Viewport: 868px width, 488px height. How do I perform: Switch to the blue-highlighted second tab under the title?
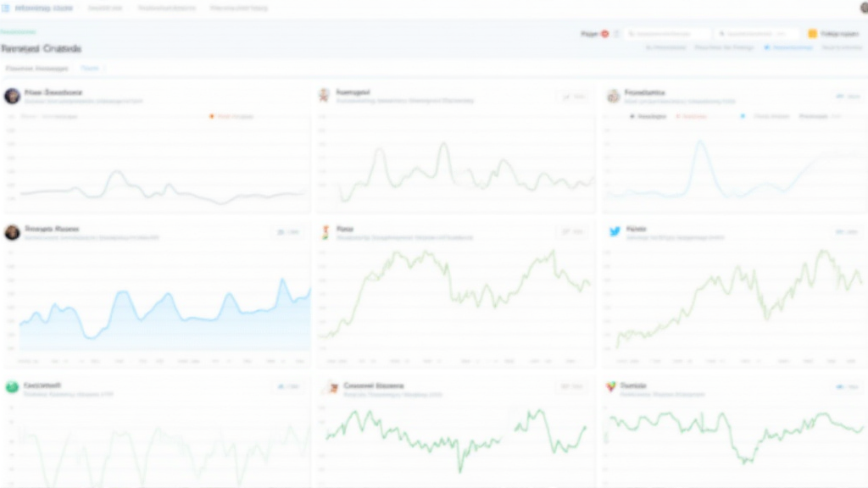[x=89, y=68]
